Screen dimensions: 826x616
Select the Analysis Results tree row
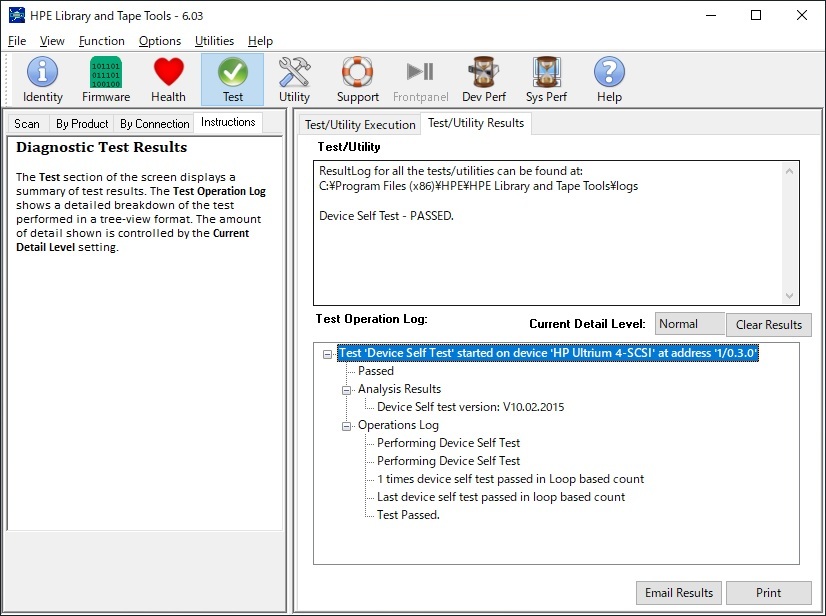click(x=399, y=389)
